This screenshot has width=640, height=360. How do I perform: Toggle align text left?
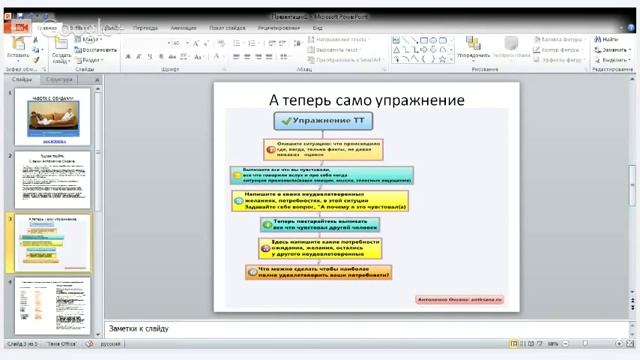[x=236, y=57]
